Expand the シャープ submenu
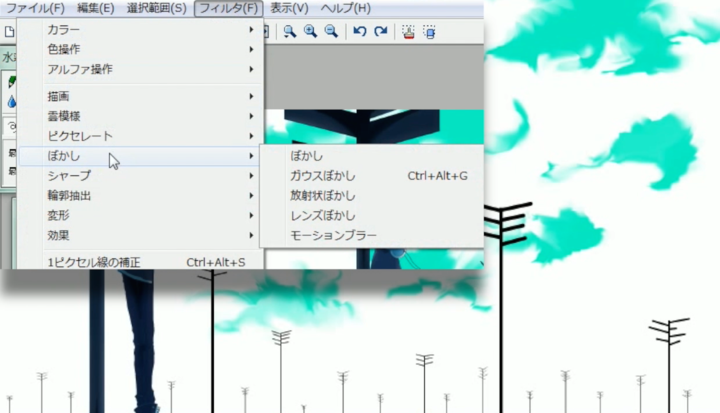This screenshot has width=720, height=413. (x=140, y=176)
